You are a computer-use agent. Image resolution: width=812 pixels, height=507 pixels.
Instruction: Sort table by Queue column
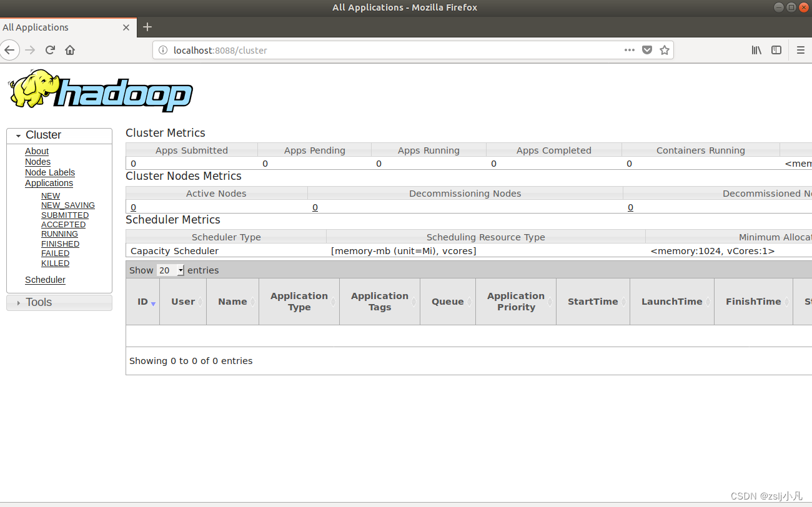tap(448, 302)
